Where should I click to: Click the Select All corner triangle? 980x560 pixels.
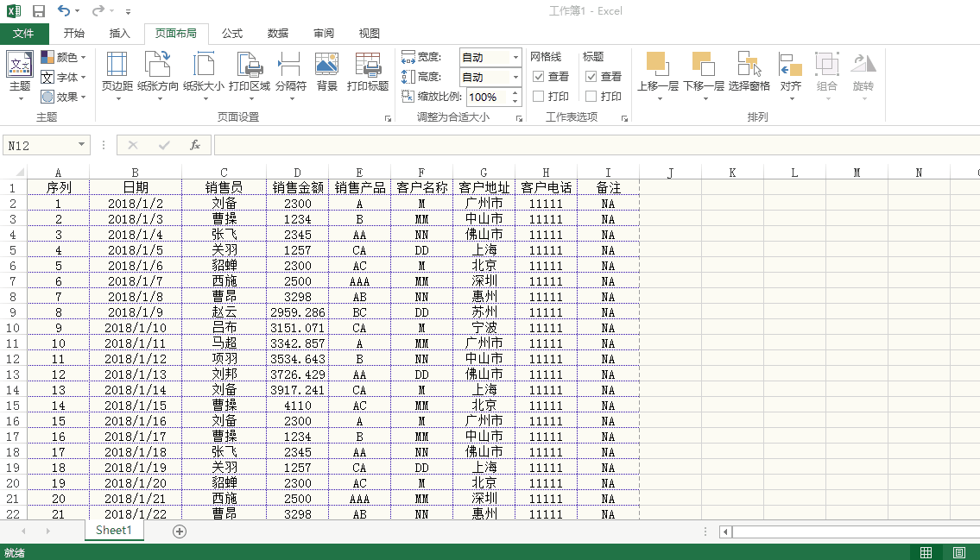tap(19, 173)
